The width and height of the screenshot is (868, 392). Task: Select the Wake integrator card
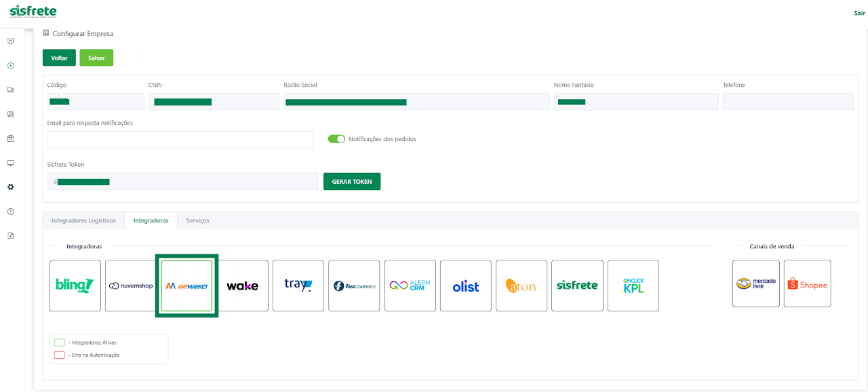click(242, 286)
